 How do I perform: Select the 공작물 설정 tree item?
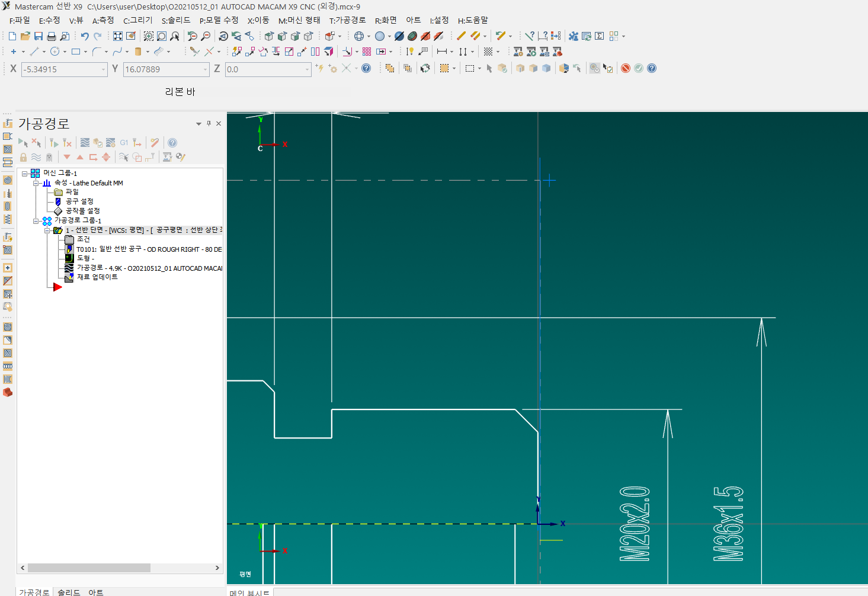pos(82,211)
